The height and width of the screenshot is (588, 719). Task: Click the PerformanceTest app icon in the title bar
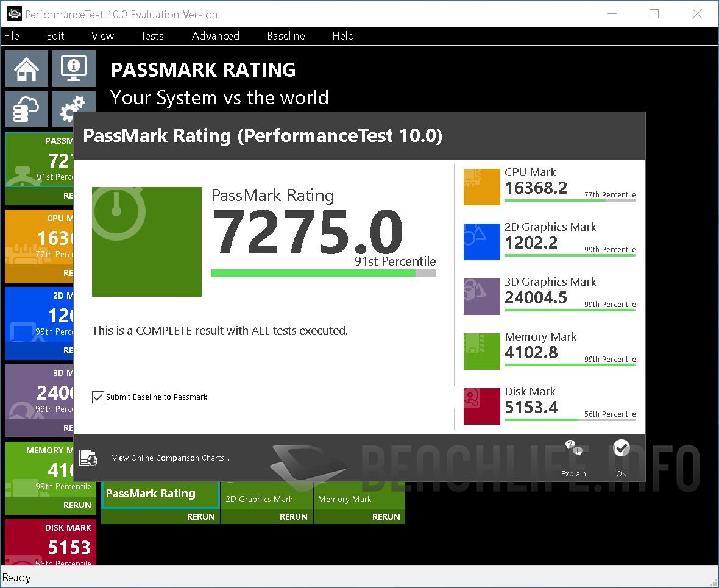tap(13, 13)
